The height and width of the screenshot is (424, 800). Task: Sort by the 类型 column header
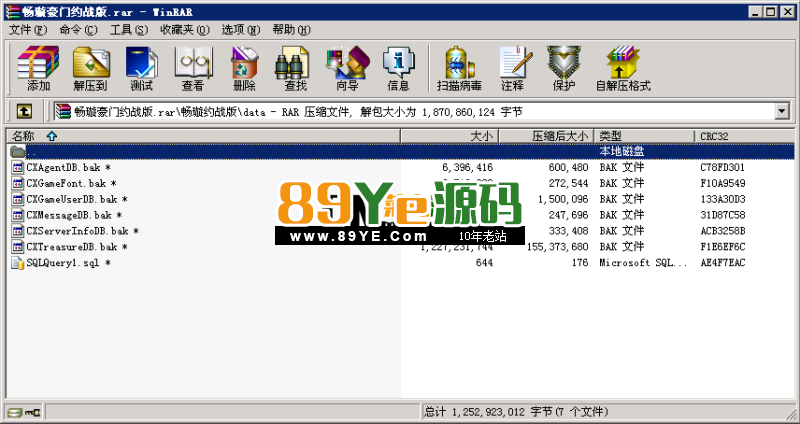(644, 136)
